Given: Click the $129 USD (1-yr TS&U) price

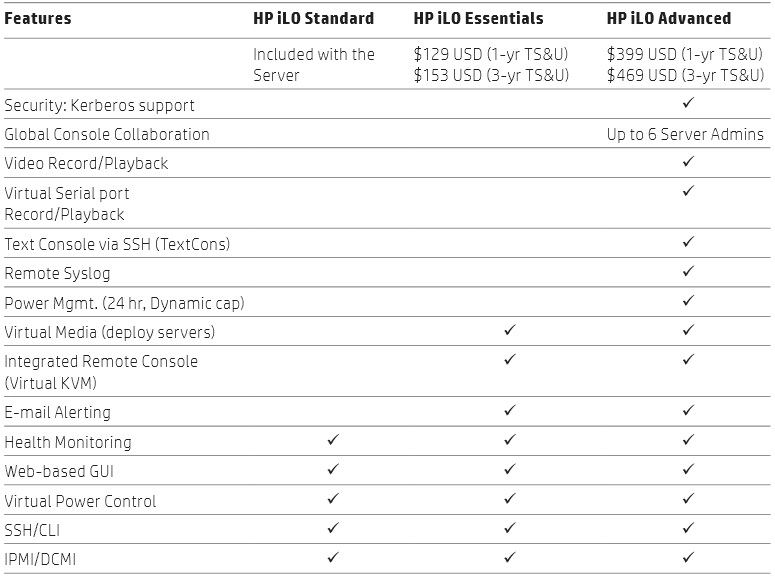Looking at the screenshot, I should pyautogui.click(x=491, y=54).
